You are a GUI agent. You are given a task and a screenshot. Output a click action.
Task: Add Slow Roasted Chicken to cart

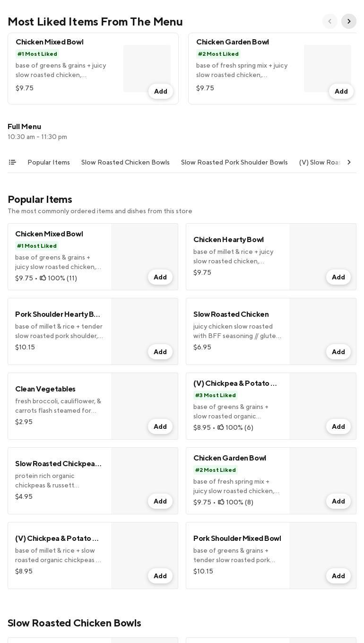click(338, 352)
